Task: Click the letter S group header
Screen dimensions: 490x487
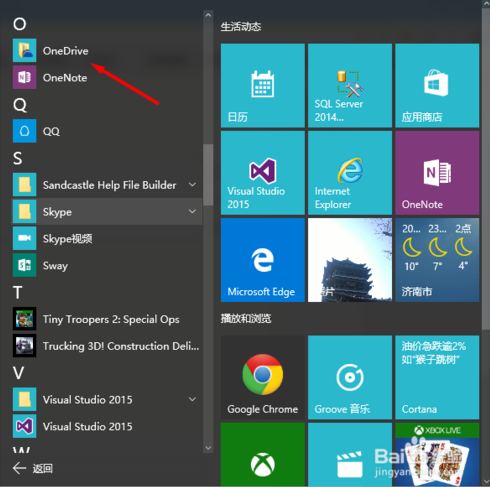Action: point(18,158)
